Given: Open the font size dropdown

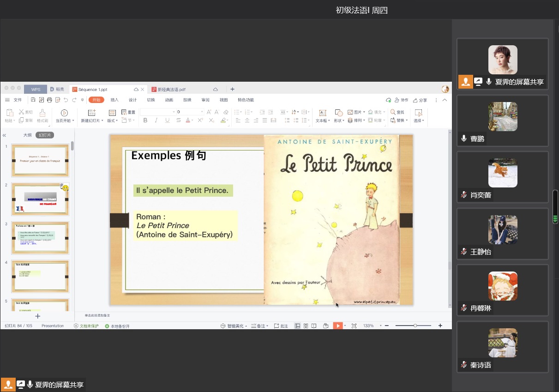Looking at the screenshot, I should [x=202, y=112].
